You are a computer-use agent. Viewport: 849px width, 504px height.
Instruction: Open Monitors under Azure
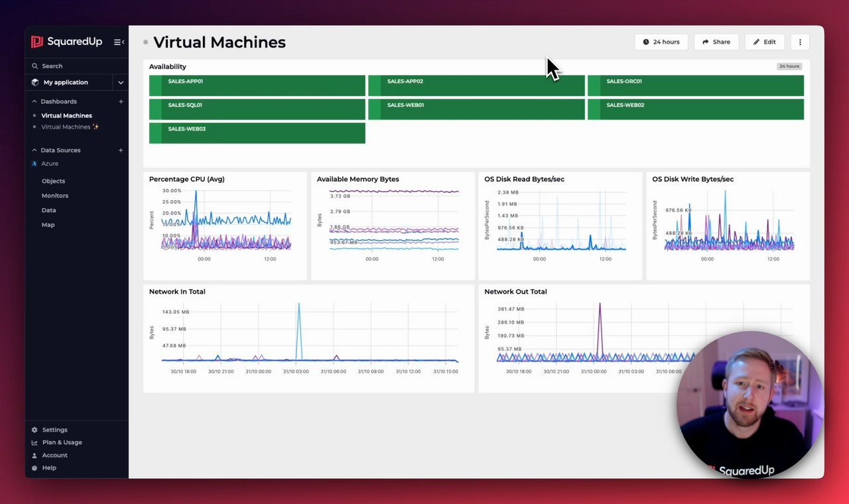54,196
